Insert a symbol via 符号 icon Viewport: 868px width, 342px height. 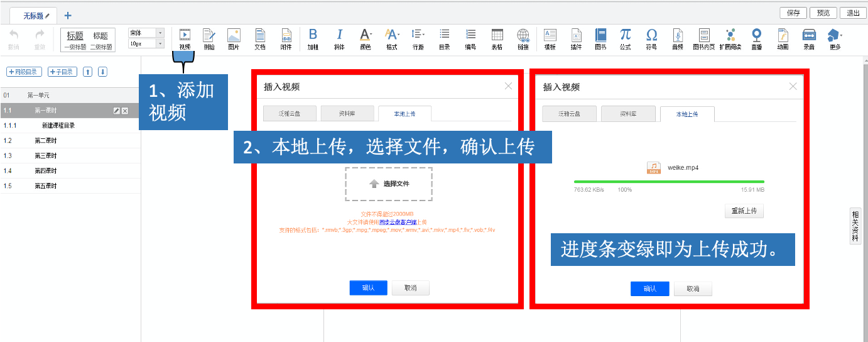point(652,35)
